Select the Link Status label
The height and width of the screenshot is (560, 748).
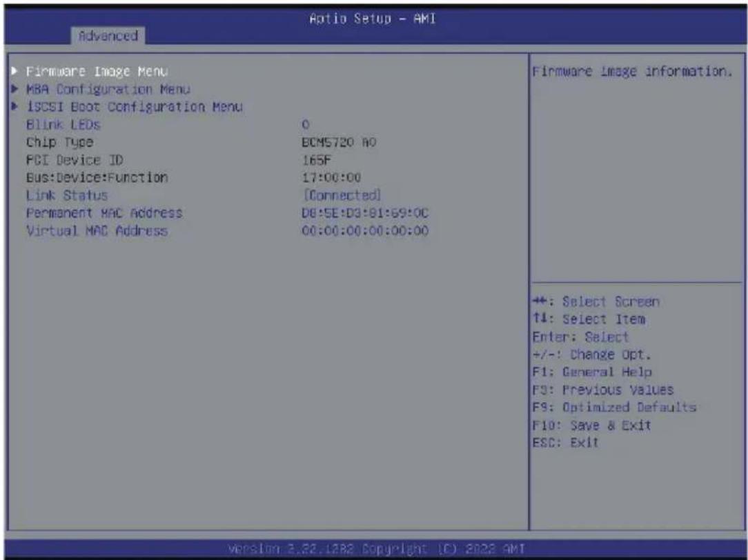67,195
